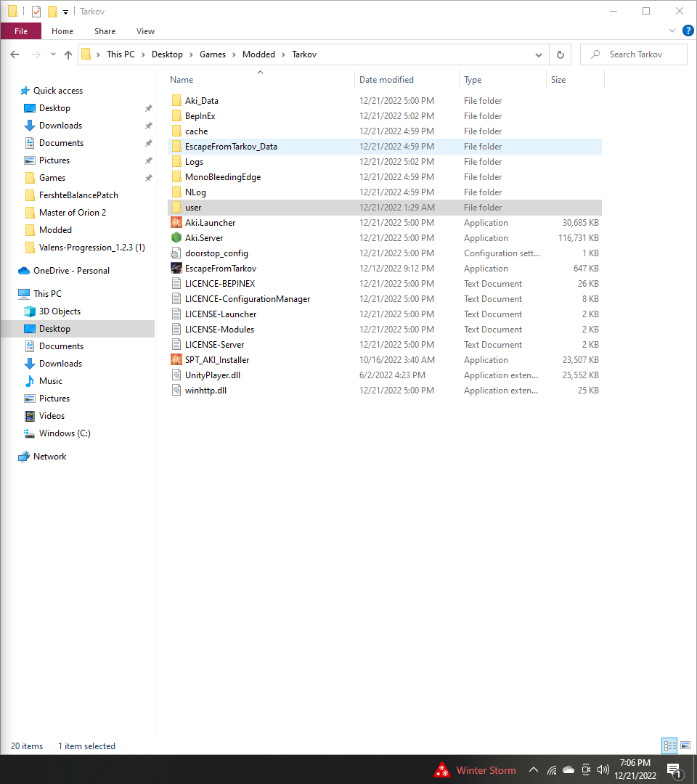Expand breadcrumb arrow after Games
This screenshot has width=697, height=784.
tap(234, 54)
